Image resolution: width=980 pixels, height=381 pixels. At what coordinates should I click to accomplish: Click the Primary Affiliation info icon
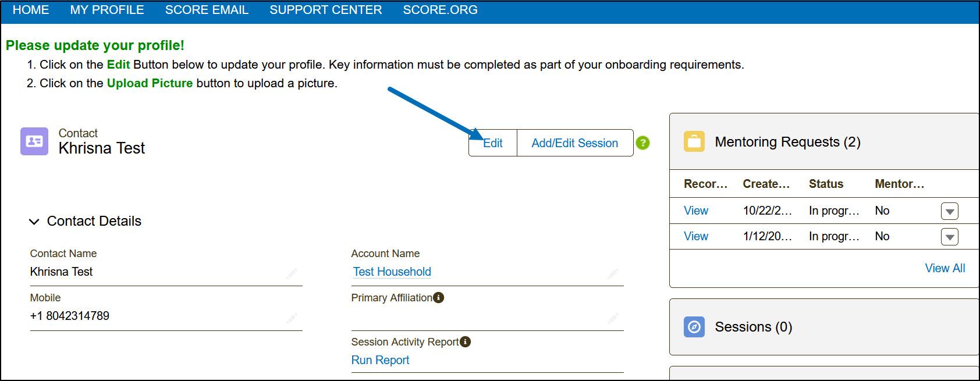439,298
